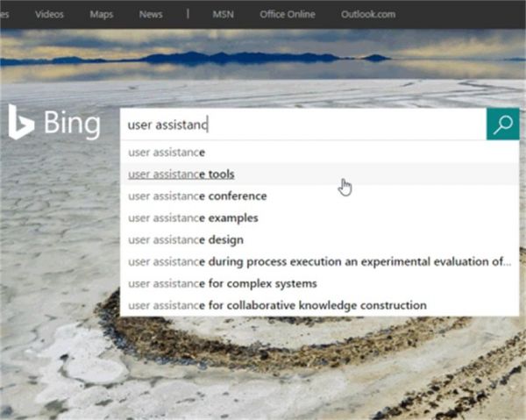Choose 'user assistance for collaborative knowledge construction'
The height and width of the screenshot is (420, 526).
[277, 306]
